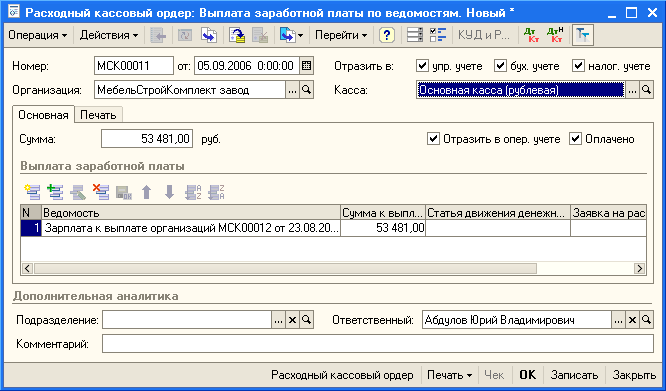Select Ответственный via ellipsis button
The image size is (666, 391).
coord(618,320)
